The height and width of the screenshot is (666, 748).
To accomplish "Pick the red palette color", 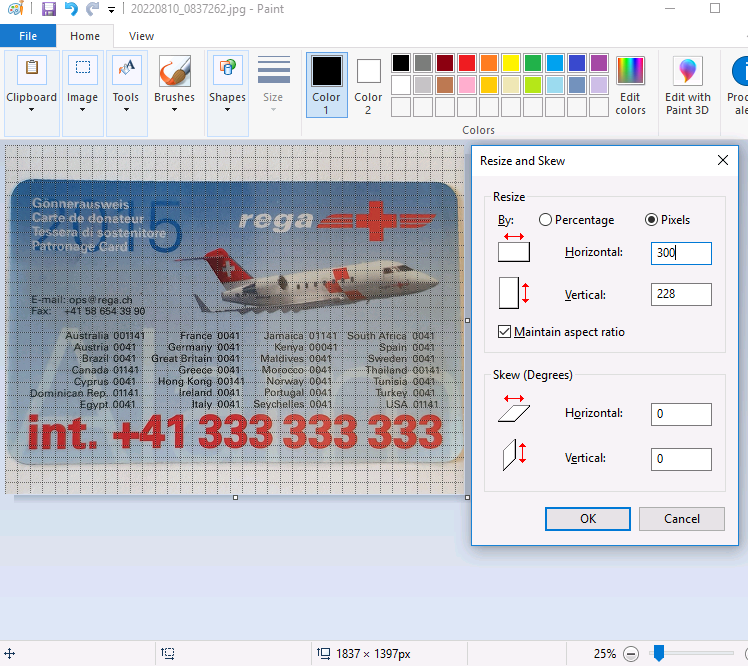I will (467, 63).
